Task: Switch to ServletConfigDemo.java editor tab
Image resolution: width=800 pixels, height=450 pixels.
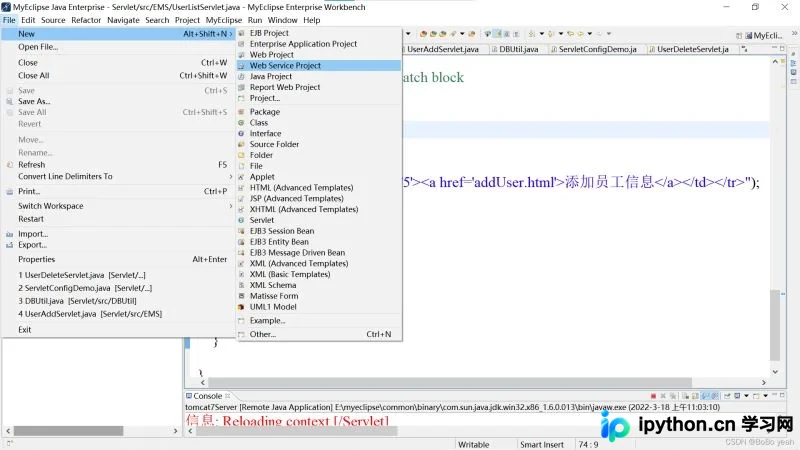Action: click(594, 49)
